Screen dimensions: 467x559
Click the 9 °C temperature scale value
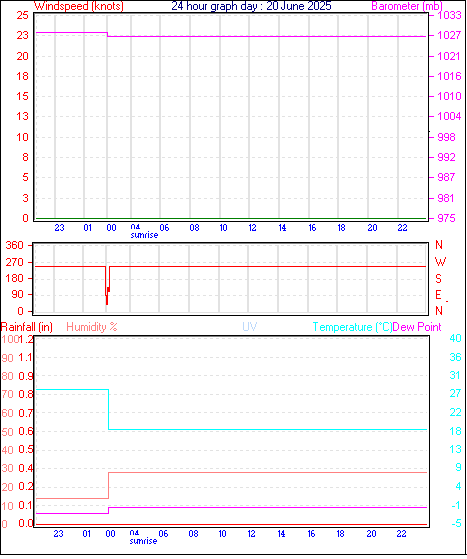(x=458, y=467)
